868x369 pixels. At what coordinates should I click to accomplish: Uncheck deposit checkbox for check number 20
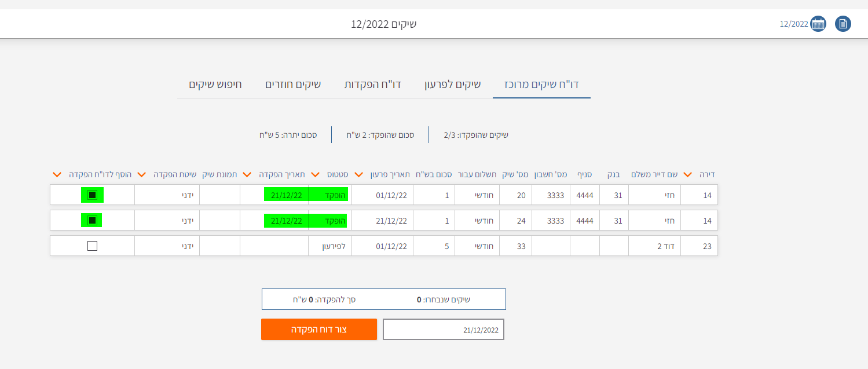click(x=92, y=195)
